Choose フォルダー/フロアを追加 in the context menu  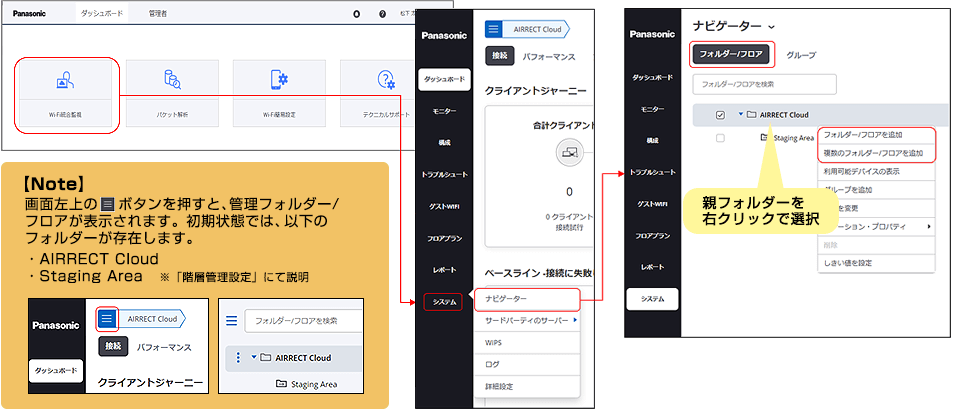pos(876,134)
